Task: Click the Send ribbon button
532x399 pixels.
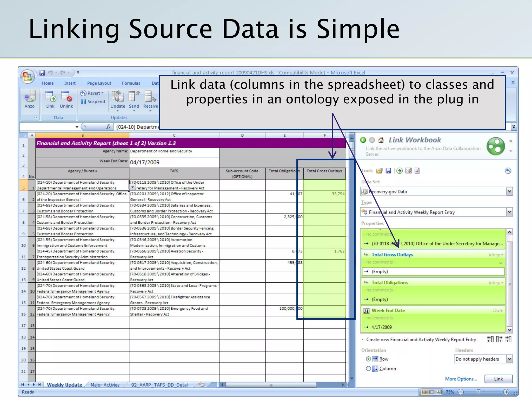Action: [134, 101]
